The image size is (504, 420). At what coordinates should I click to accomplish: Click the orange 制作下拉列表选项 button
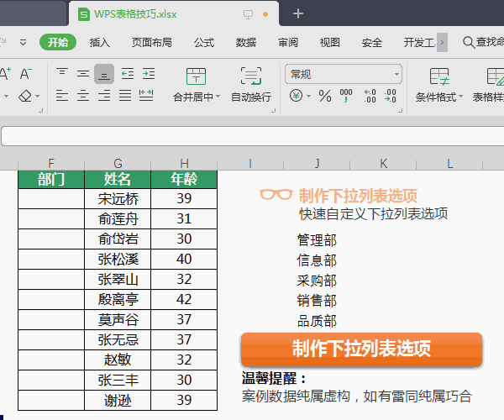point(361,349)
